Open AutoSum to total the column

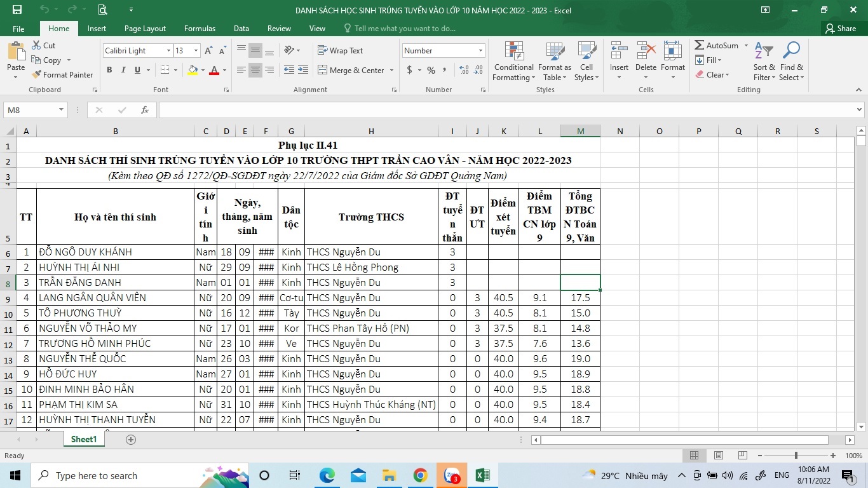tap(719, 45)
